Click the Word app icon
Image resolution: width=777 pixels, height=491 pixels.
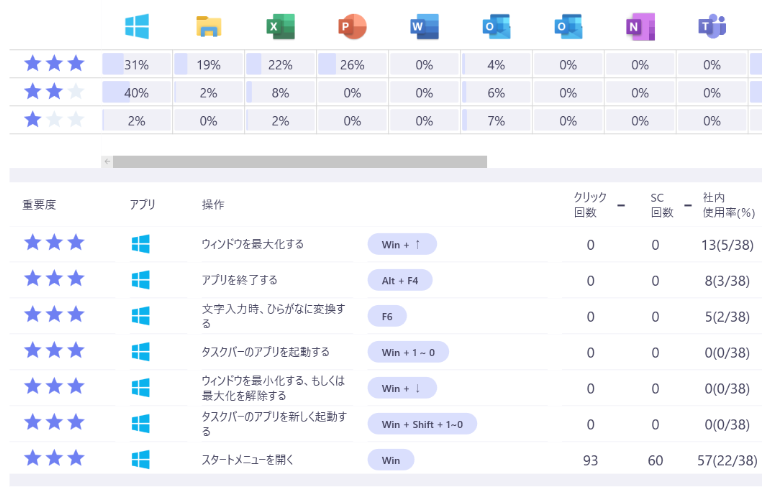coord(425,27)
